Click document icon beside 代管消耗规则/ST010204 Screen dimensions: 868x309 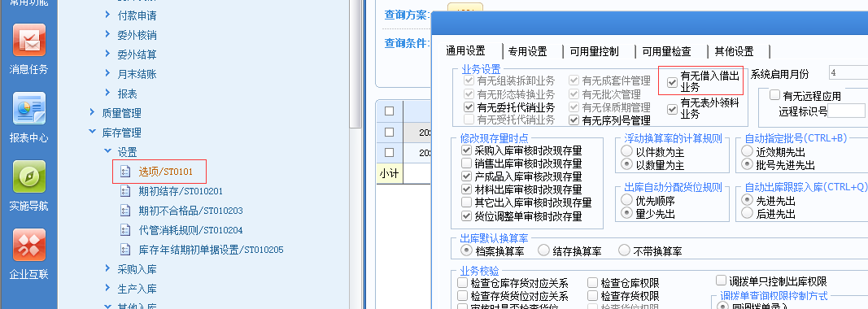[125, 230]
